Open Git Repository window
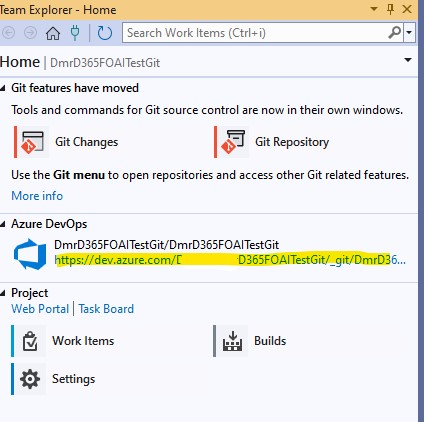Screen dimensions: 424x422 [292, 142]
